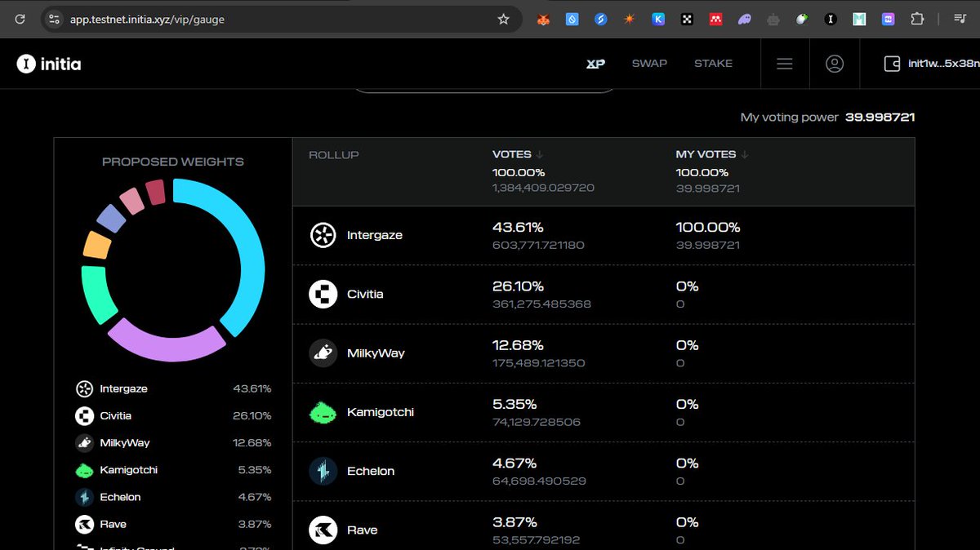Screen dimensions: 980x550
Task: Select the purple Civitia donut segment
Action: tap(167, 344)
